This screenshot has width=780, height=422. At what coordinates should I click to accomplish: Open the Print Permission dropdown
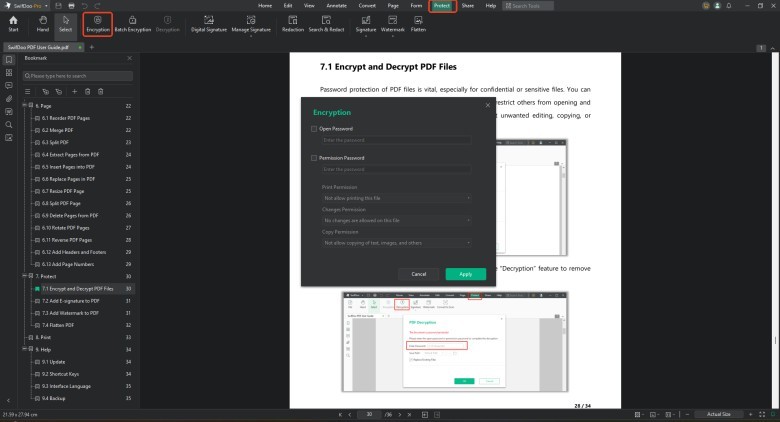click(x=396, y=198)
